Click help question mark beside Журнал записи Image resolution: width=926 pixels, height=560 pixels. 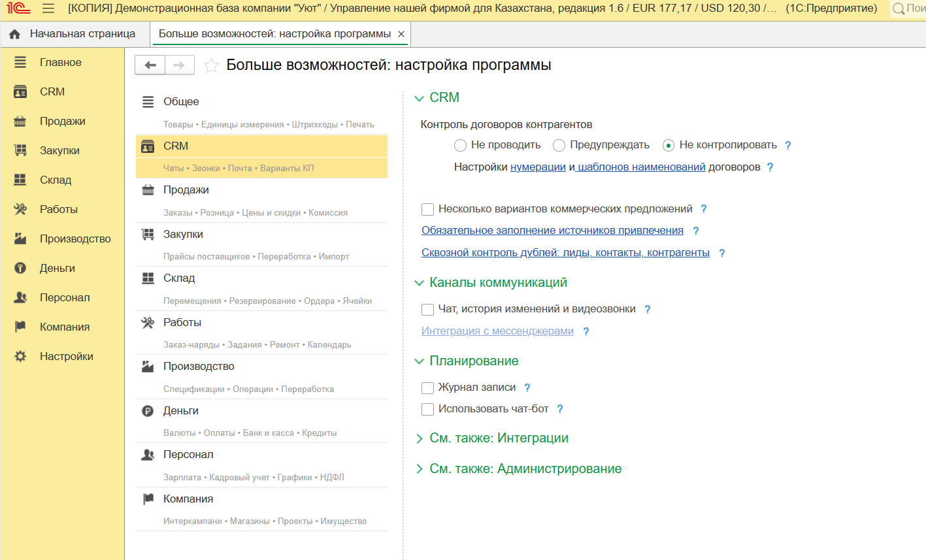pyautogui.click(x=527, y=388)
